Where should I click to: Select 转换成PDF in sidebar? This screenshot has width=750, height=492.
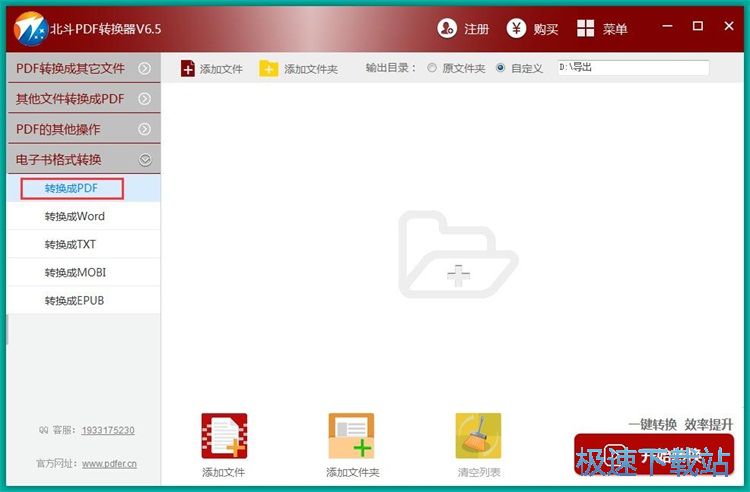tap(84, 188)
